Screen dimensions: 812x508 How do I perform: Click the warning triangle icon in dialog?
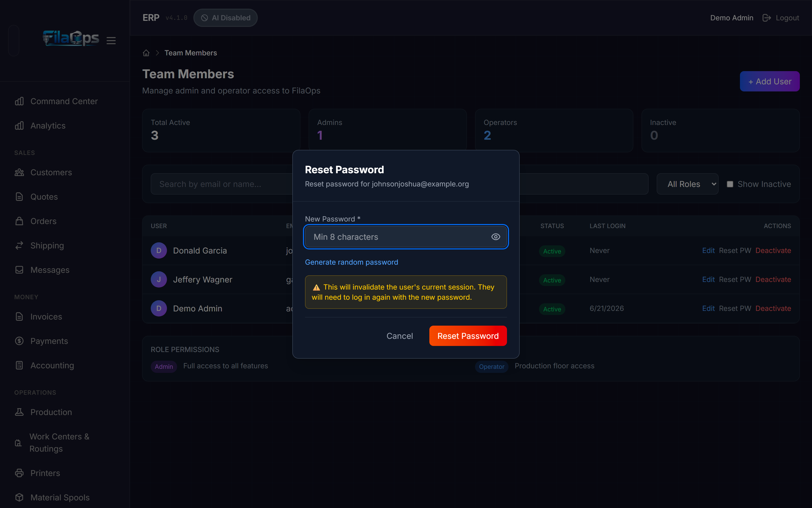tap(316, 288)
